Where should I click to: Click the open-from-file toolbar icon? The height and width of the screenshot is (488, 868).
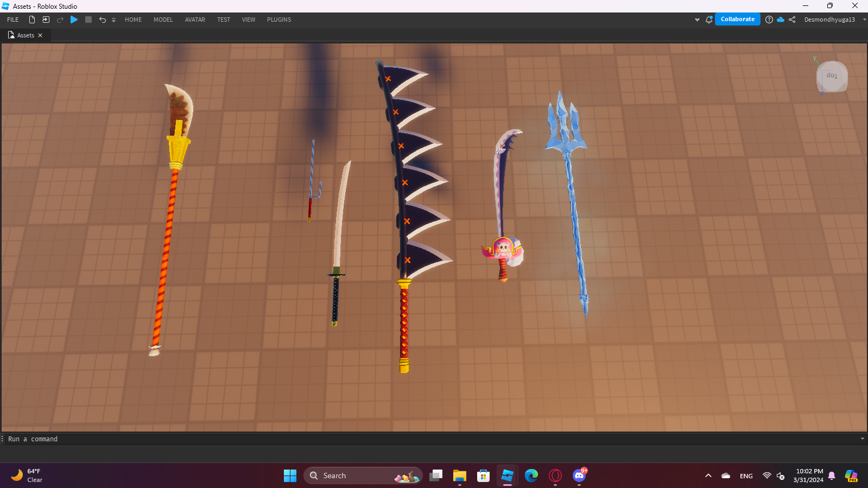pos(46,20)
